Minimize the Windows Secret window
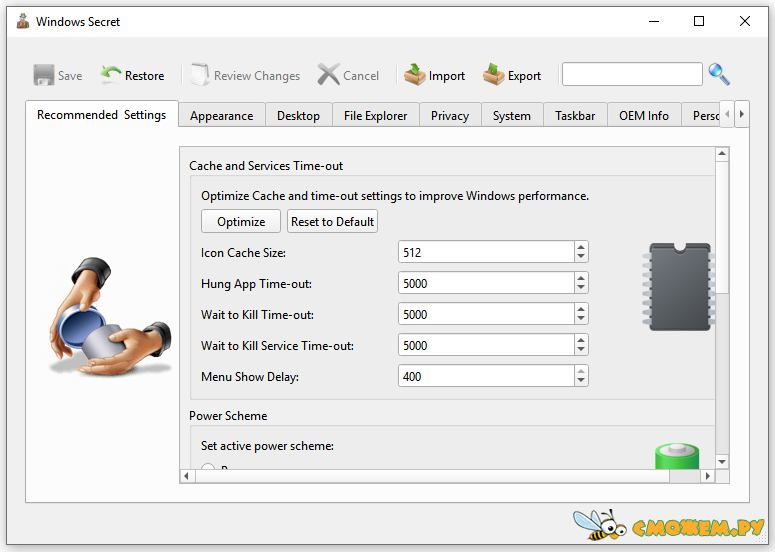Image resolution: width=775 pixels, height=552 pixels. point(654,21)
